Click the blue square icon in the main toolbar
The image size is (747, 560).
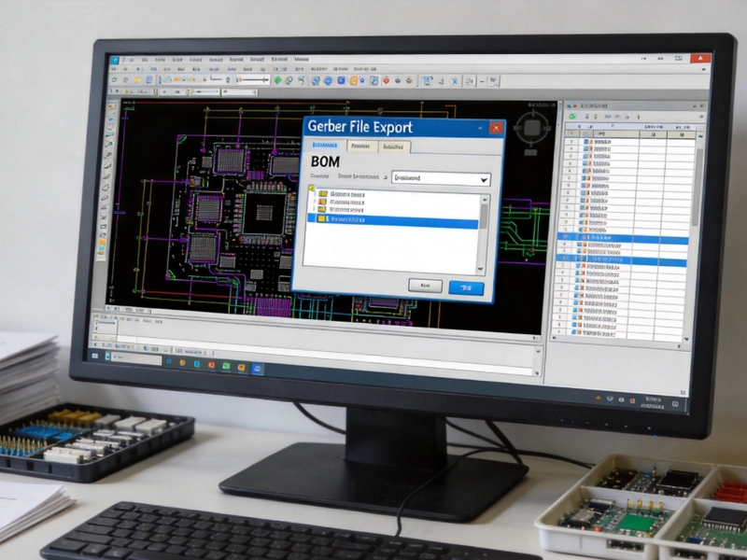pyautogui.click(x=341, y=80)
